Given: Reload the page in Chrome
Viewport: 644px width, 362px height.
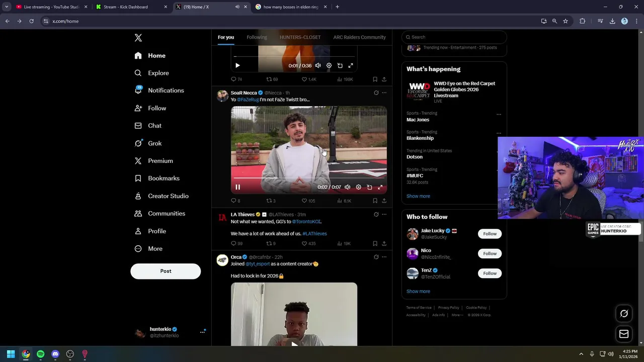Looking at the screenshot, I should (x=31, y=21).
